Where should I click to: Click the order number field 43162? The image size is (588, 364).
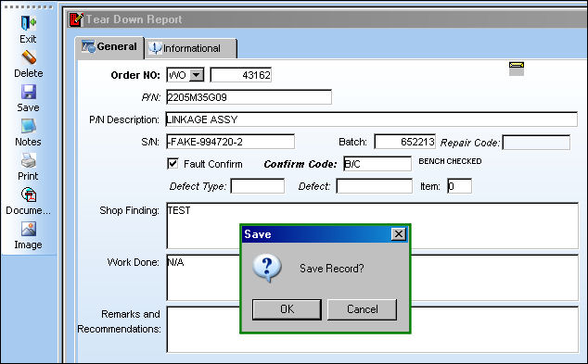(x=241, y=75)
